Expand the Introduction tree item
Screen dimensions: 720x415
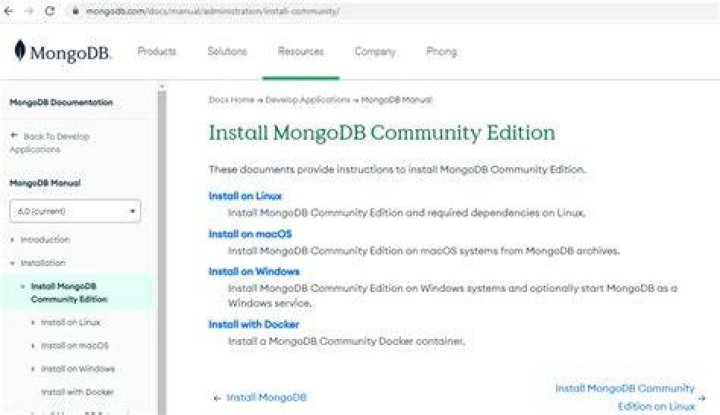(x=12, y=240)
